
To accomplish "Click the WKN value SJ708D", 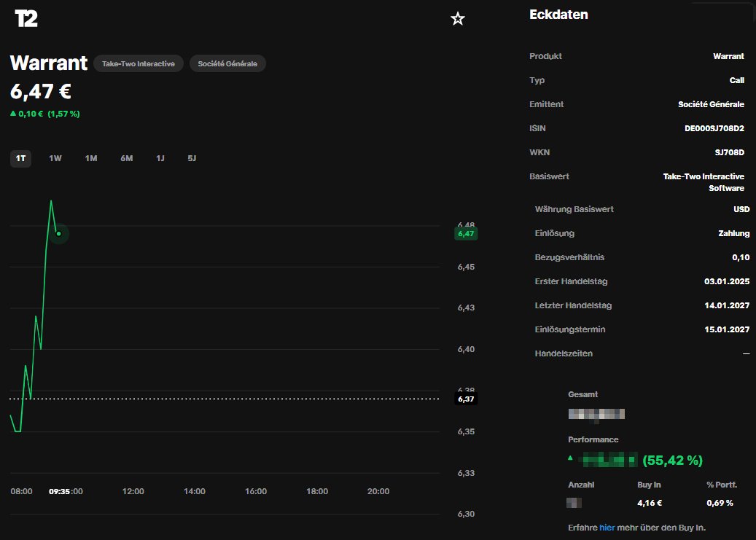I will [x=730, y=152].
